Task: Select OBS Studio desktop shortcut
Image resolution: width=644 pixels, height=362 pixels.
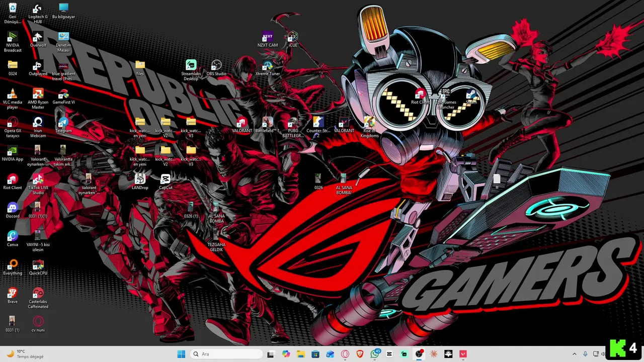Action: click(x=216, y=68)
